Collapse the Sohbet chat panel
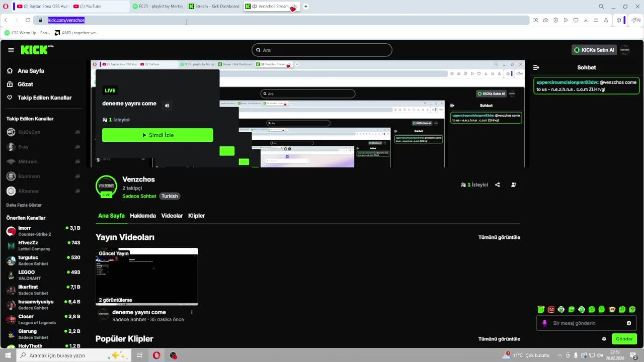644x362 pixels. pos(536,67)
